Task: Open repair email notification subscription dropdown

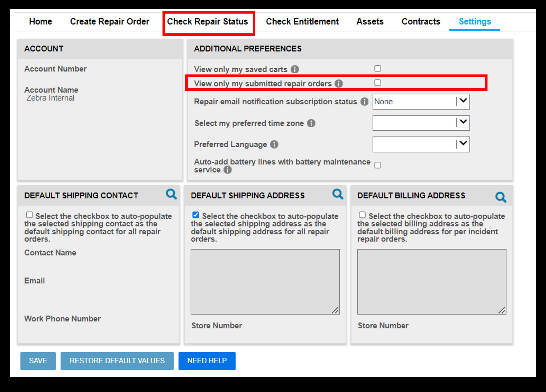Action: (421, 102)
